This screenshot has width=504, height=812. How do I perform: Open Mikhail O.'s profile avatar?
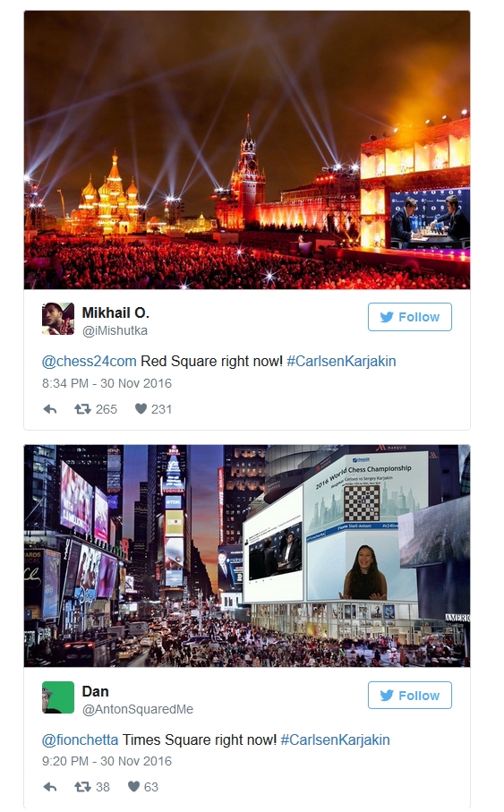click(x=58, y=319)
